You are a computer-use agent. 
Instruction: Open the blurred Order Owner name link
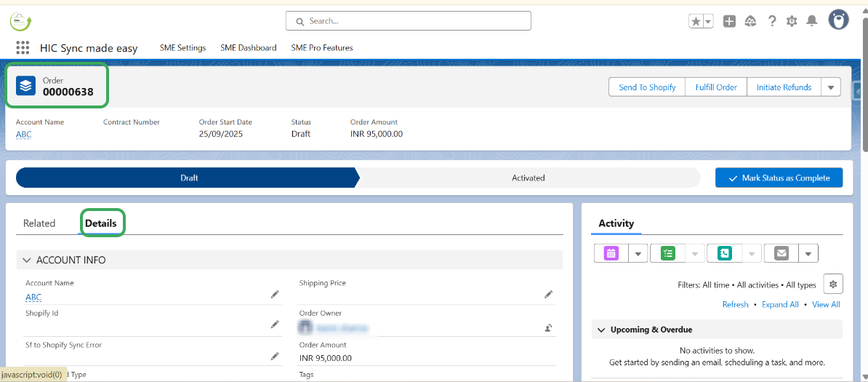[x=342, y=328]
